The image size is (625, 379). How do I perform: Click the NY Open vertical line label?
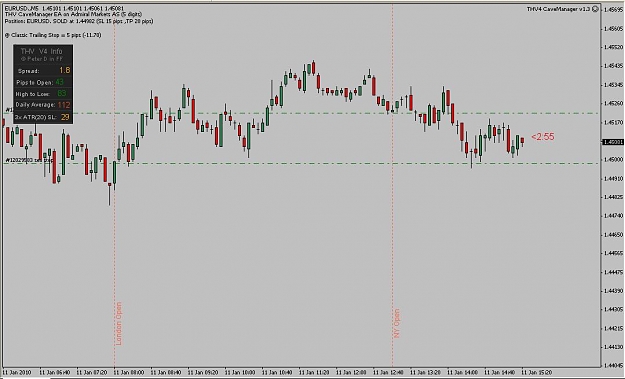tap(397, 323)
